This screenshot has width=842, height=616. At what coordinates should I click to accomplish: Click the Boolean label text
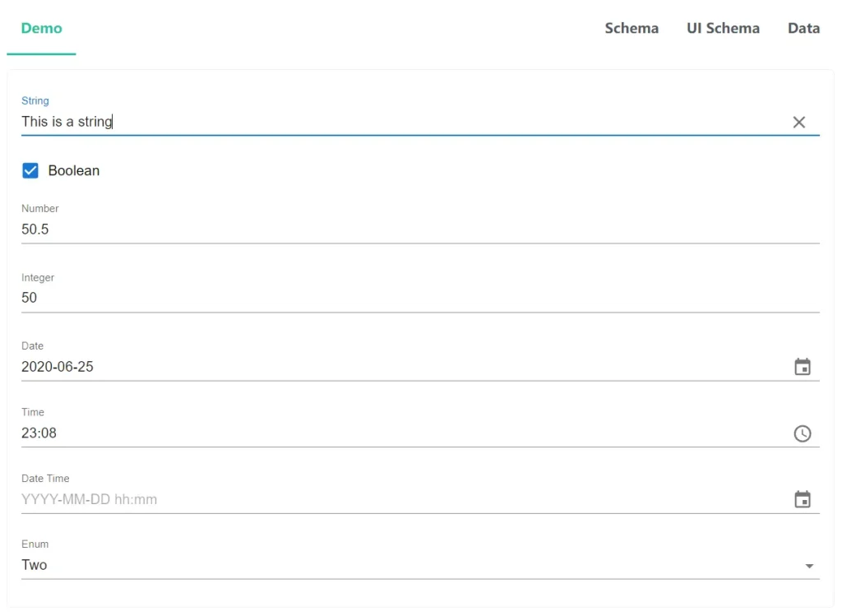click(x=74, y=171)
